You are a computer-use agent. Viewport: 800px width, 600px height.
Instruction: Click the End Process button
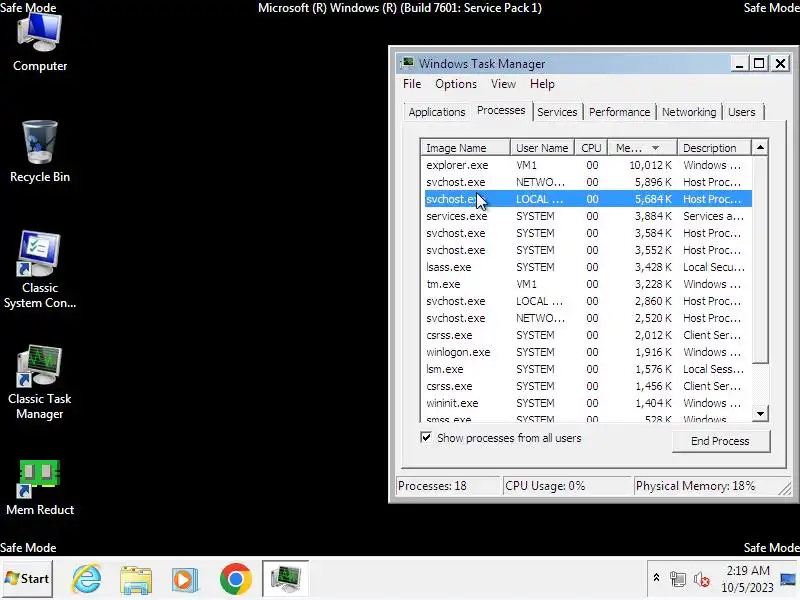(x=720, y=441)
